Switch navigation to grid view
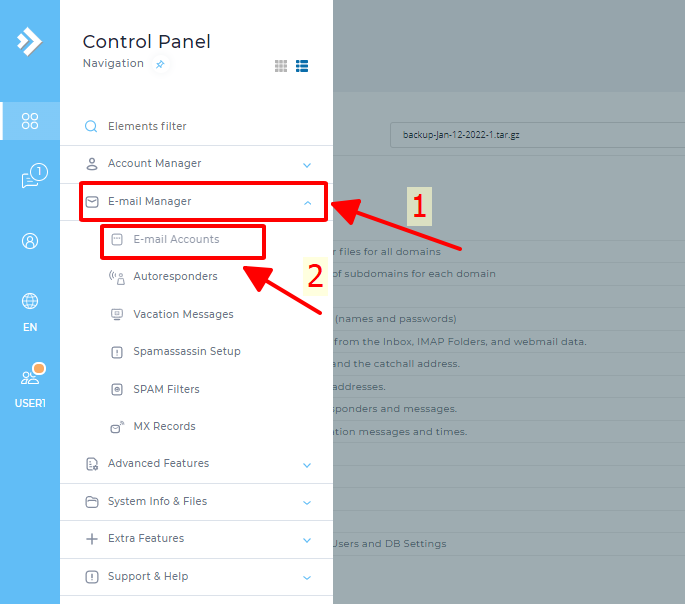This screenshot has width=685, height=604. [281, 66]
